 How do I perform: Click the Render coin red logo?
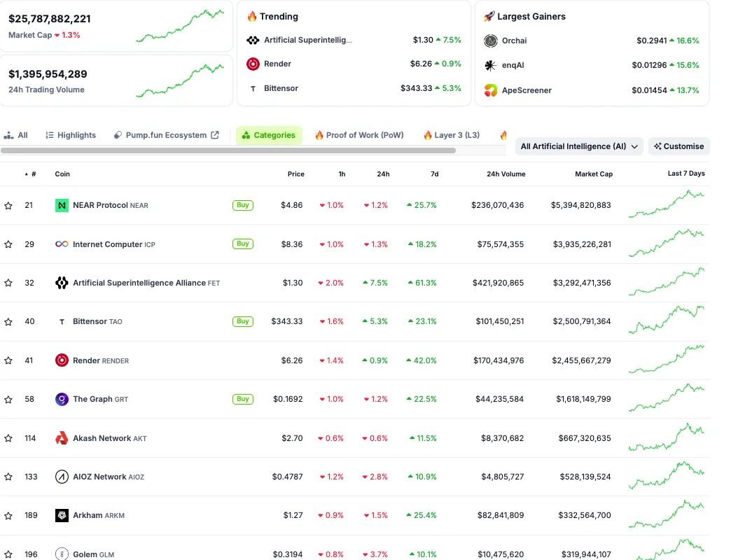click(62, 360)
